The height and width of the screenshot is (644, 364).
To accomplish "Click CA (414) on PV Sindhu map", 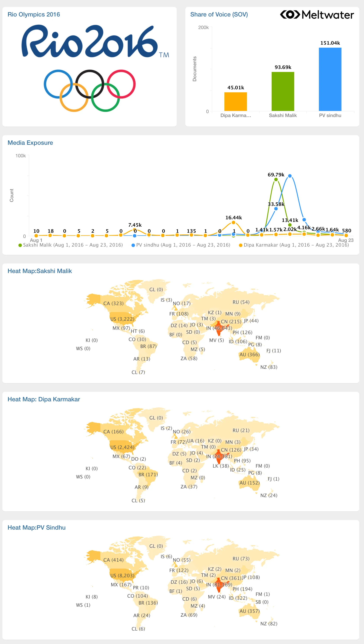I will click(x=113, y=560).
